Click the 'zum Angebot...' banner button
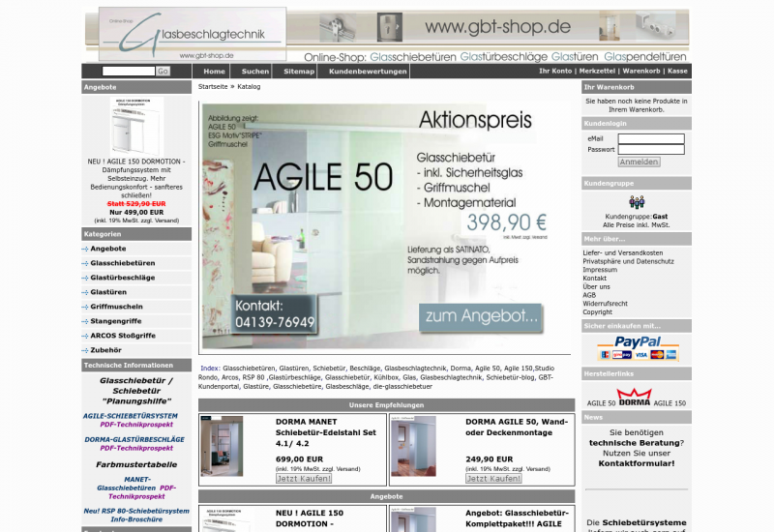774x532 pixels. point(480,316)
